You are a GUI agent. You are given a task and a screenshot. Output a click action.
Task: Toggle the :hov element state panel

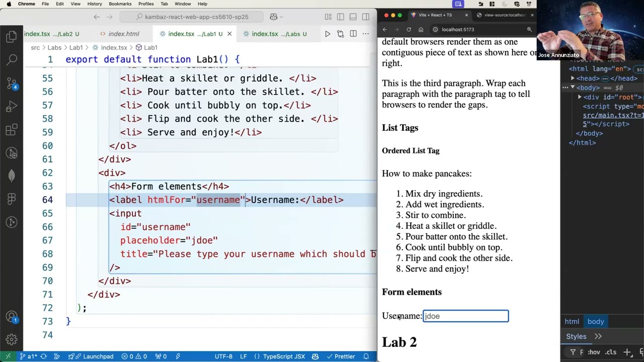point(594,352)
